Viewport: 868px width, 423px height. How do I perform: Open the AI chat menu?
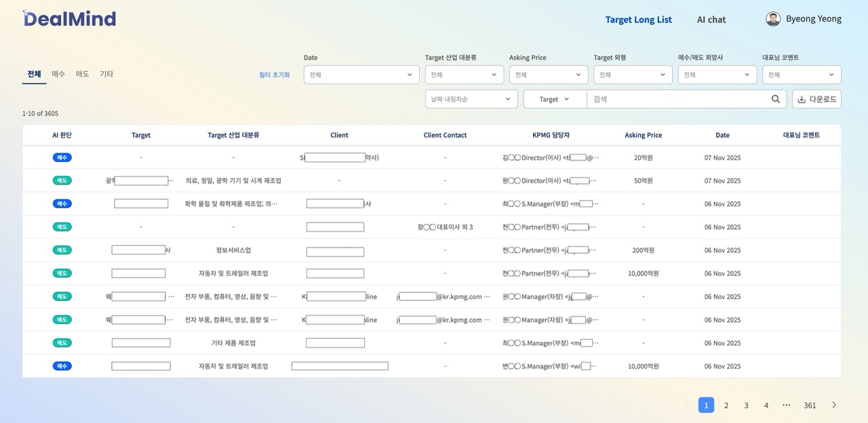point(711,20)
